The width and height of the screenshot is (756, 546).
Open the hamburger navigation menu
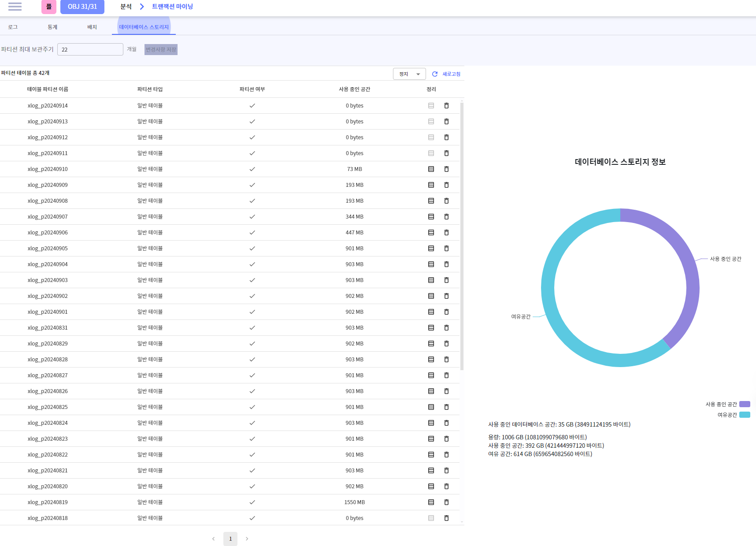point(15,7)
